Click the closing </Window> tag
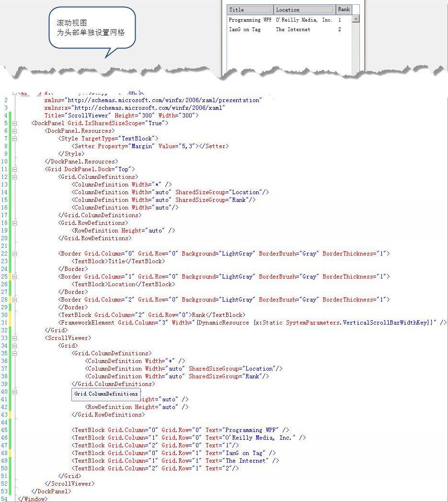Image resolution: width=448 pixels, height=502 pixels. coord(33,499)
